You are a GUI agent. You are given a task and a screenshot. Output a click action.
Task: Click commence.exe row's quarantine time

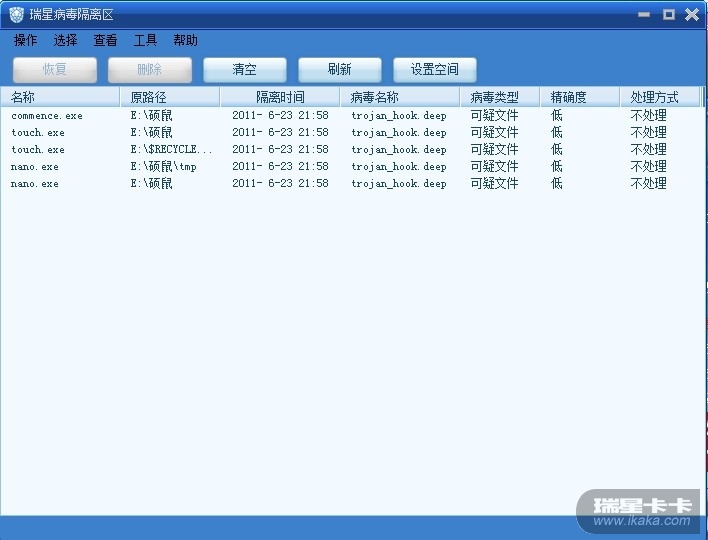pos(280,116)
